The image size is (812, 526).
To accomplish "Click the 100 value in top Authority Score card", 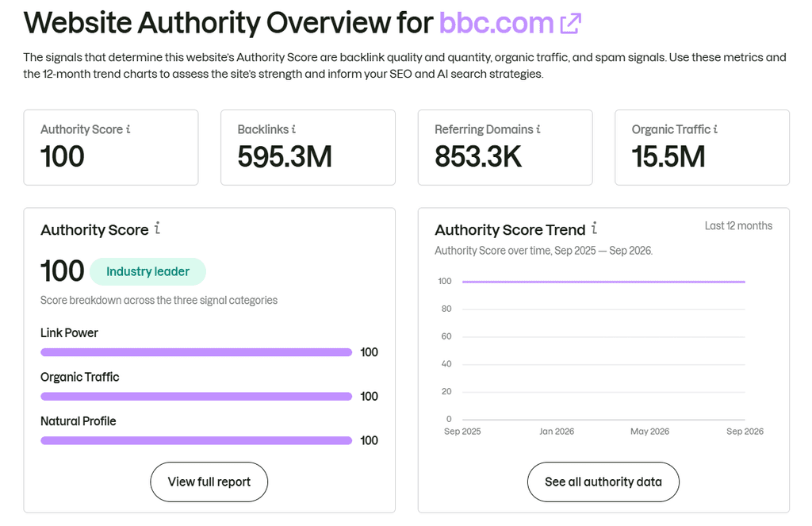I will coord(62,156).
